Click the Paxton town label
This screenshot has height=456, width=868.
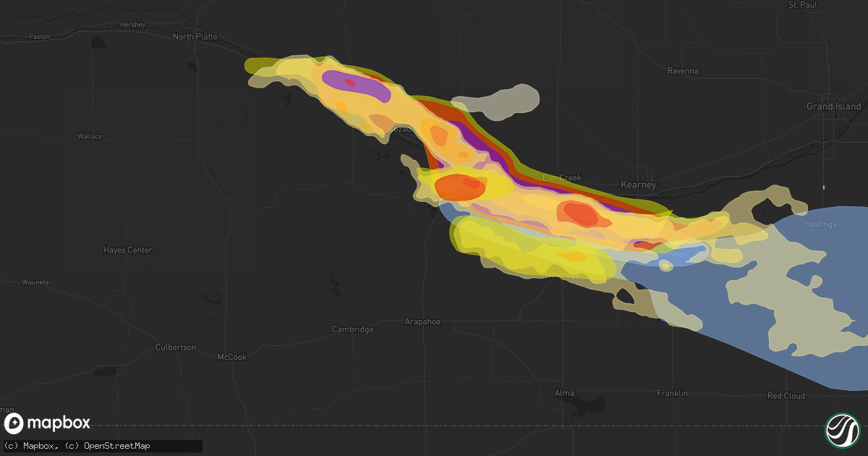pyautogui.click(x=38, y=36)
